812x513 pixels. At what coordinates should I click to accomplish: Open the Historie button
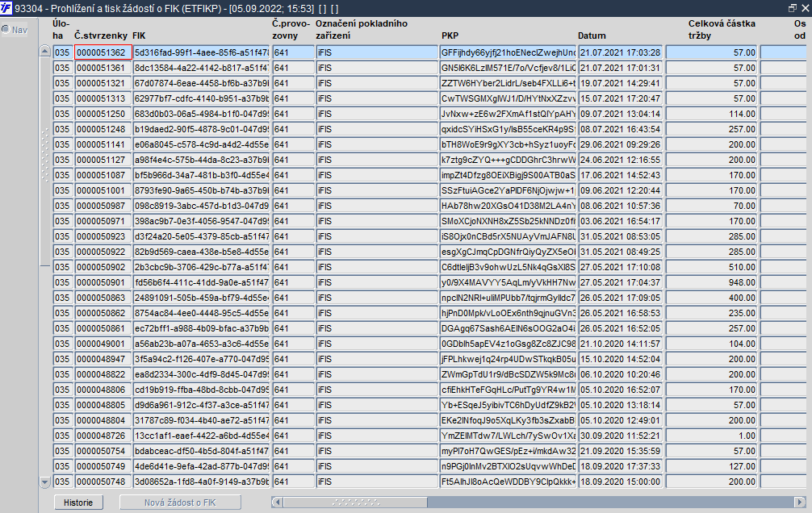pyautogui.click(x=78, y=503)
